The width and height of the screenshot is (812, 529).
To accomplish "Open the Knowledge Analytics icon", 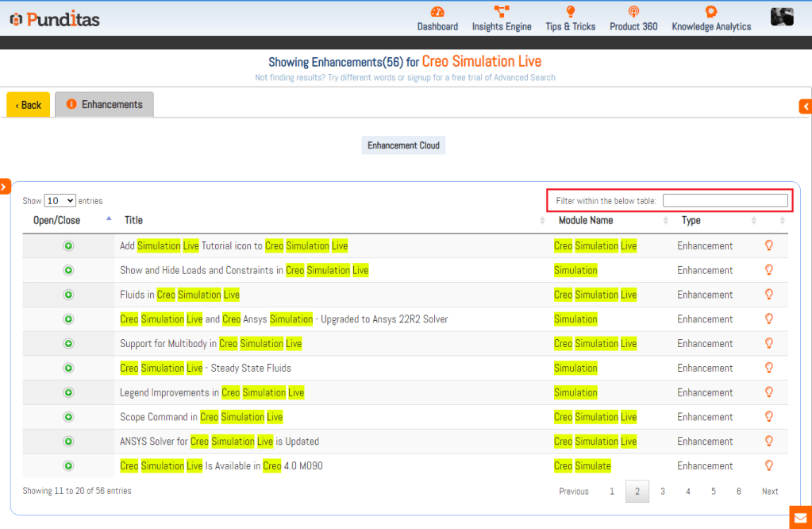I will (x=711, y=12).
